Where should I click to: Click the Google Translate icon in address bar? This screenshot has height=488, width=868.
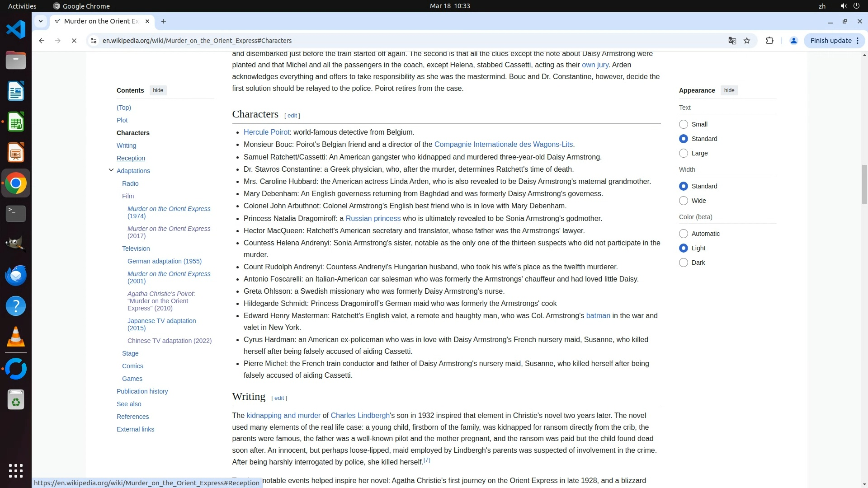(x=732, y=41)
